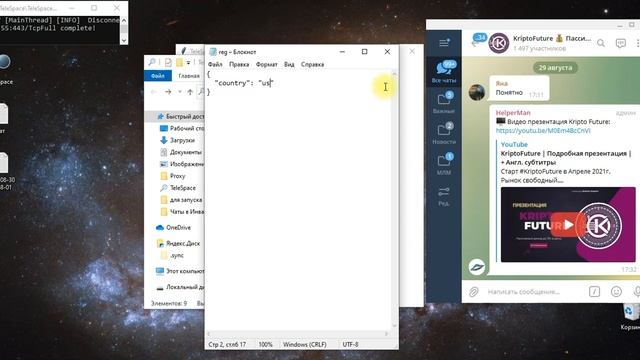Open discussion comments icon in chat header
This screenshot has width=640, height=360.
click(x=620, y=43)
